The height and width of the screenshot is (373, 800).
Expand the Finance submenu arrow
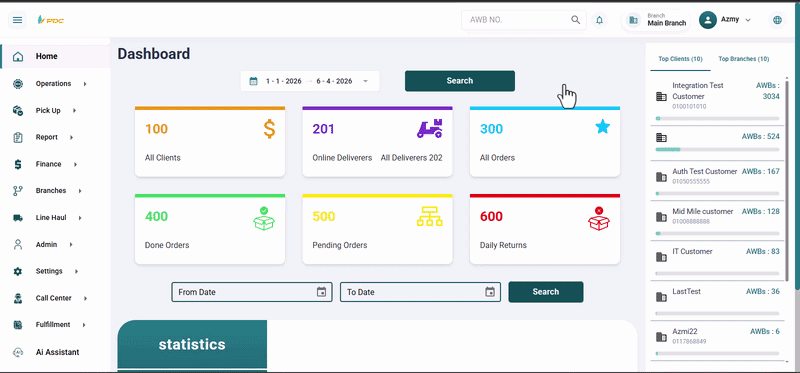click(76, 164)
